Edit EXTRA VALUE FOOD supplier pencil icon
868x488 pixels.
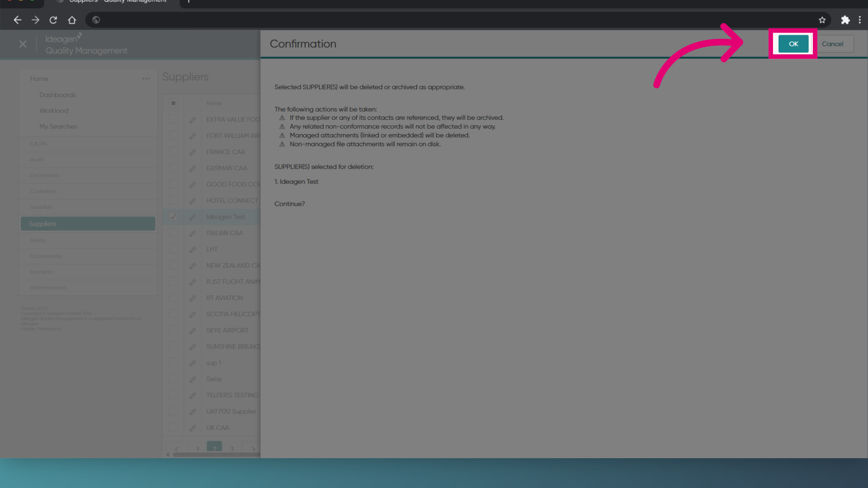coord(193,120)
